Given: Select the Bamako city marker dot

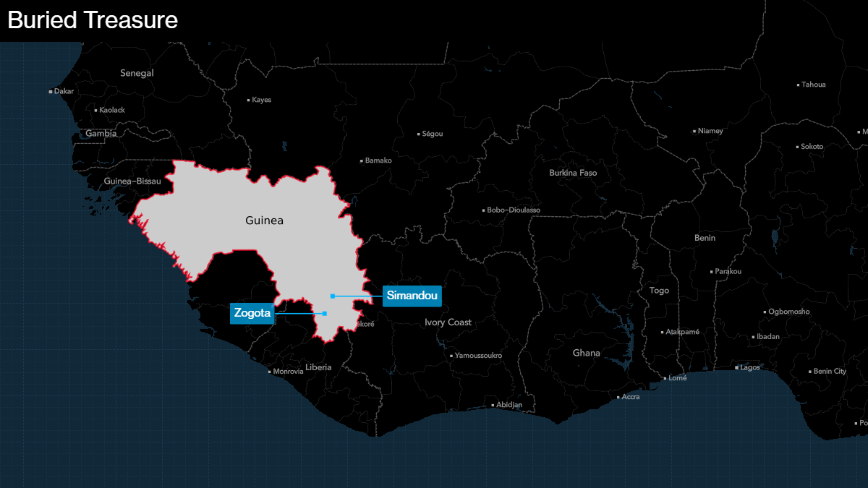Looking at the screenshot, I should coord(362,161).
